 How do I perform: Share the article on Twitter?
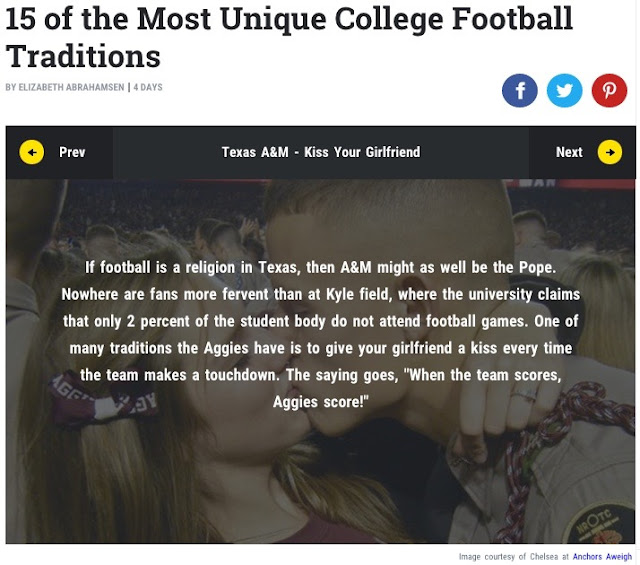(x=565, y=91)
